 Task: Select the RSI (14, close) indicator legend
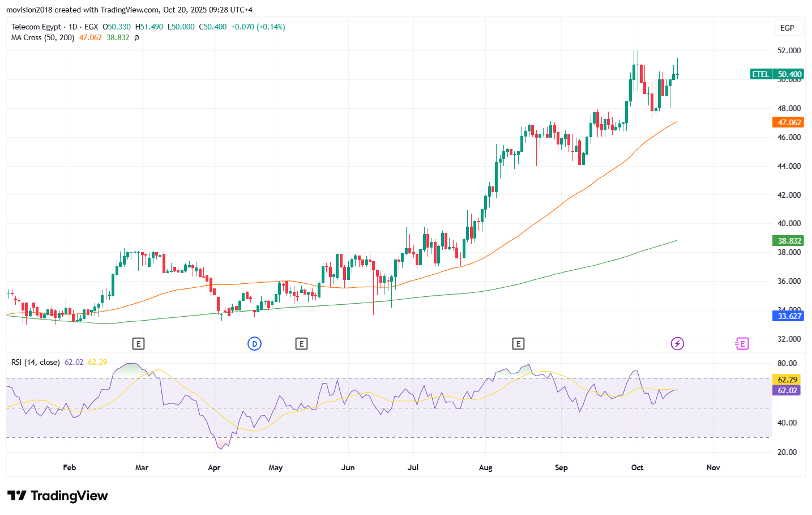pos(35,362)
